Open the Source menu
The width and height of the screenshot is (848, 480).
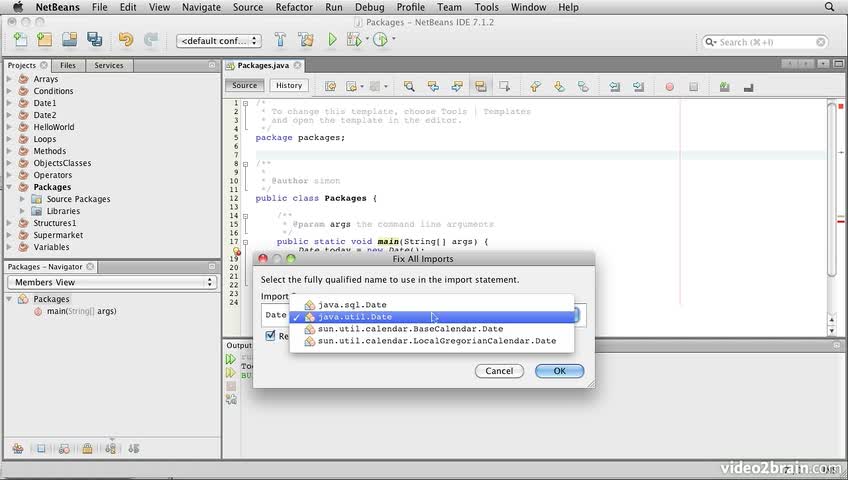click(x=248, y=7)
